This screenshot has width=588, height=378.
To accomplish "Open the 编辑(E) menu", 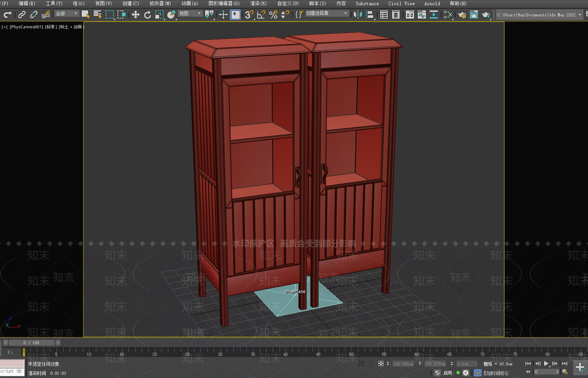I will [x=27, y=3].
